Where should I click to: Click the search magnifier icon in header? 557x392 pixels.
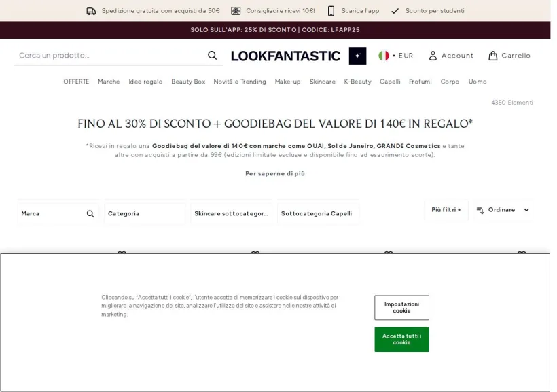coord(212,56)
